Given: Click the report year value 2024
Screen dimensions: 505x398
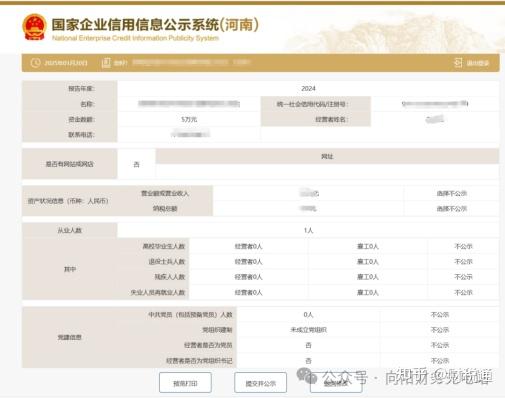Looking at the screenshot, I should coord(308,88).
